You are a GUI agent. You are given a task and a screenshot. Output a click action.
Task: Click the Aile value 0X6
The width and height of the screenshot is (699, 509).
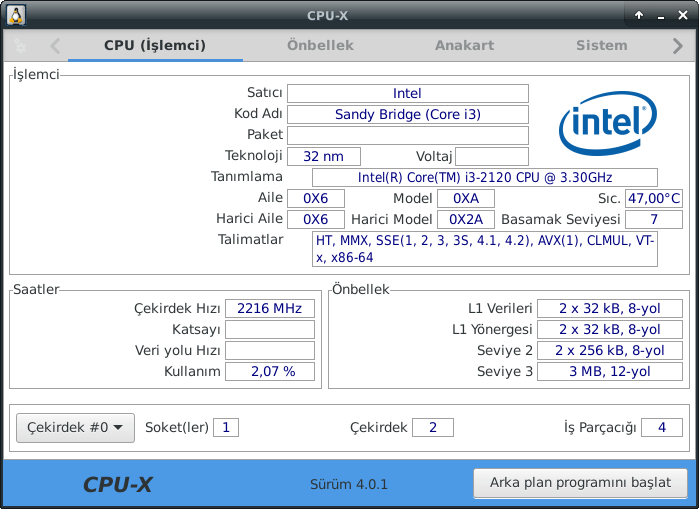[316, 198]
